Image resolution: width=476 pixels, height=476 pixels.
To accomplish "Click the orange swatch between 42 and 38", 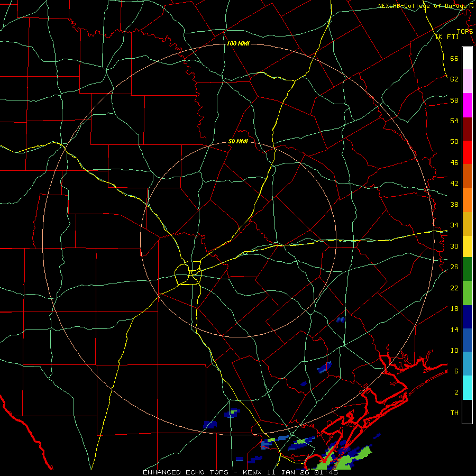I will [x=467, y=200].
